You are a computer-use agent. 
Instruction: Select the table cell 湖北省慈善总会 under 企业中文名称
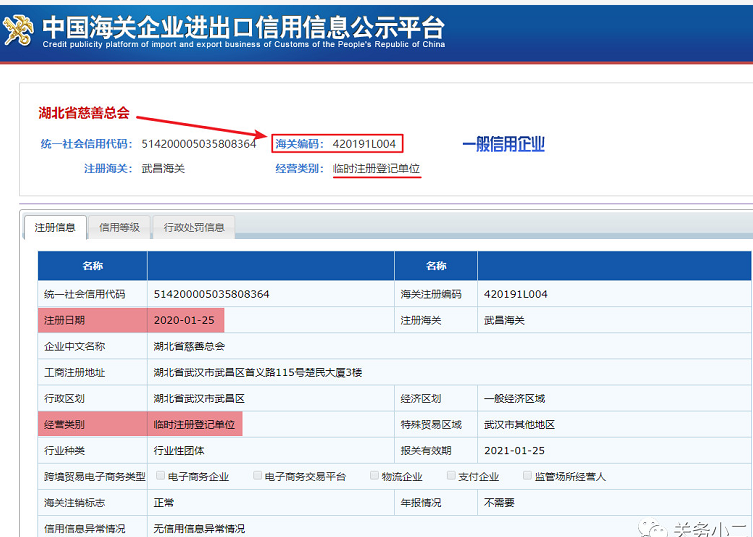pyautogui.click(x=189, y=346)
